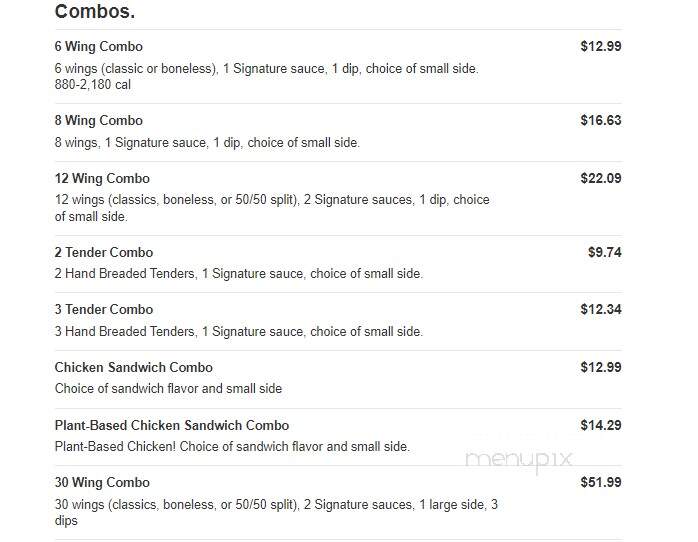Click the 6 Wing Combo title
The height and width of the screenshot is (542, 698).
tap(98, 46)
